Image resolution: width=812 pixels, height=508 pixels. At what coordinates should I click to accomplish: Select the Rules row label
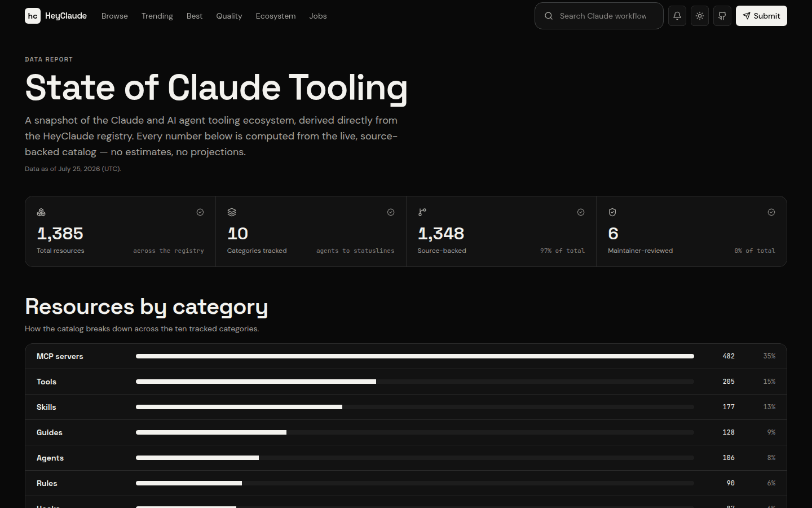coord(47,483)
